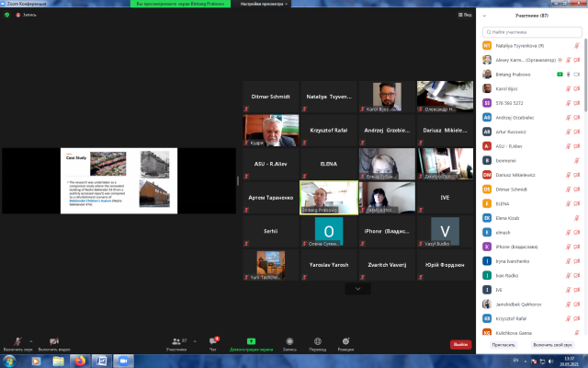Click the Включить свой звук button
The height and width of the screenshot is (368, 588).
pos(553,345)
